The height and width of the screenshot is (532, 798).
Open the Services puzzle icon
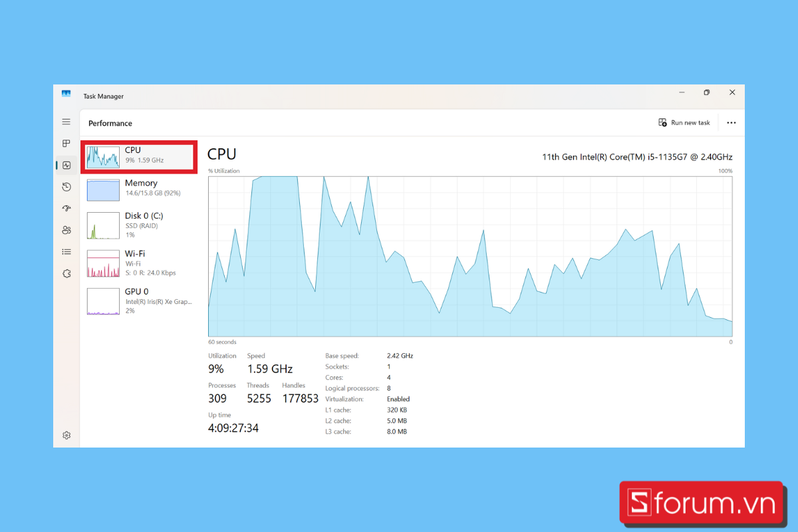[66, 273]
